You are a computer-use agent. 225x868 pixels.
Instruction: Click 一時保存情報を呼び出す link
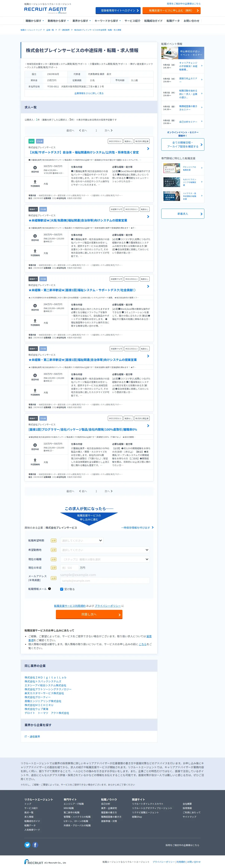(137, 528)
